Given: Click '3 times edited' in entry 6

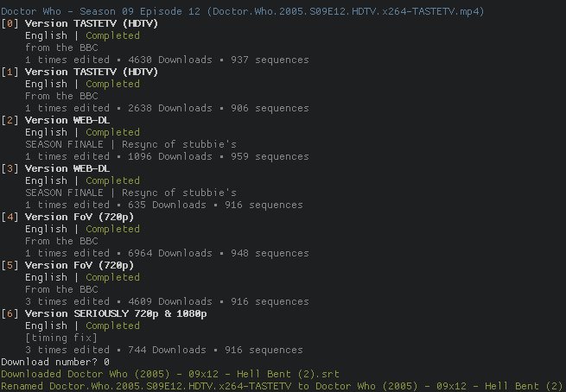Looking at the screenshot, I should coord(67,350).
